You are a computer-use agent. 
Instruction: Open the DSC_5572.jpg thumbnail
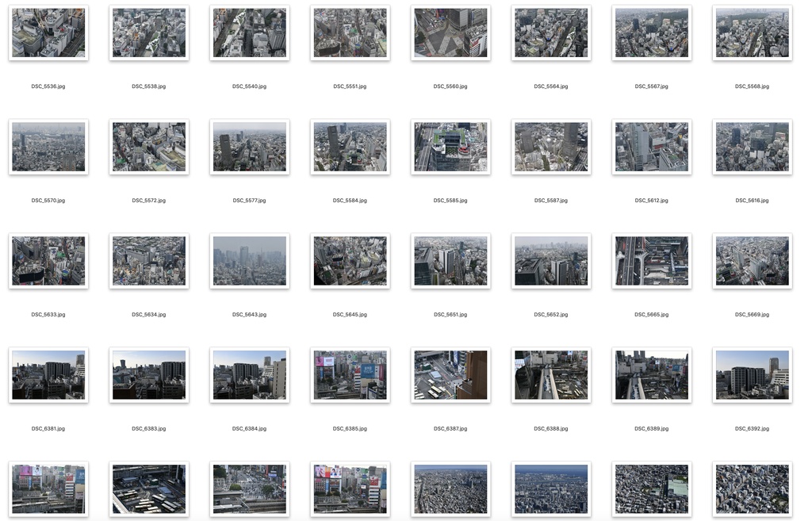(x=149, y=147)
